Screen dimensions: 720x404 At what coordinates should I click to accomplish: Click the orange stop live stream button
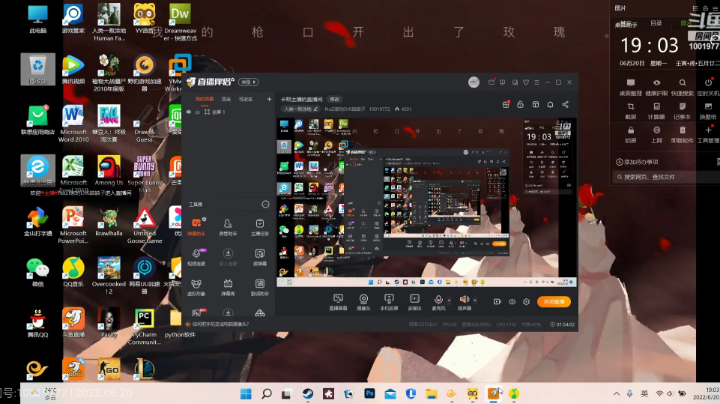(x=554, y=302)
